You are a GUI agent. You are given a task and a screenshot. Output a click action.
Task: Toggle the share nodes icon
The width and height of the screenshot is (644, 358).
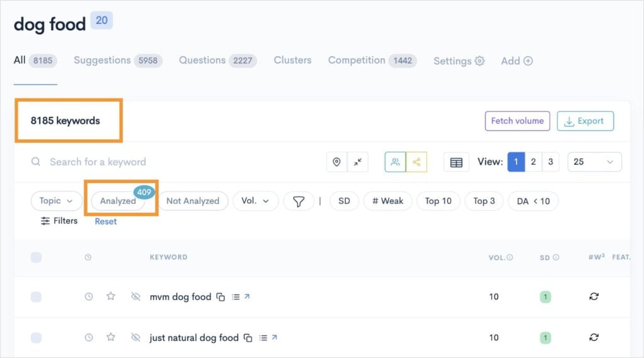click(x=416, y=162)
